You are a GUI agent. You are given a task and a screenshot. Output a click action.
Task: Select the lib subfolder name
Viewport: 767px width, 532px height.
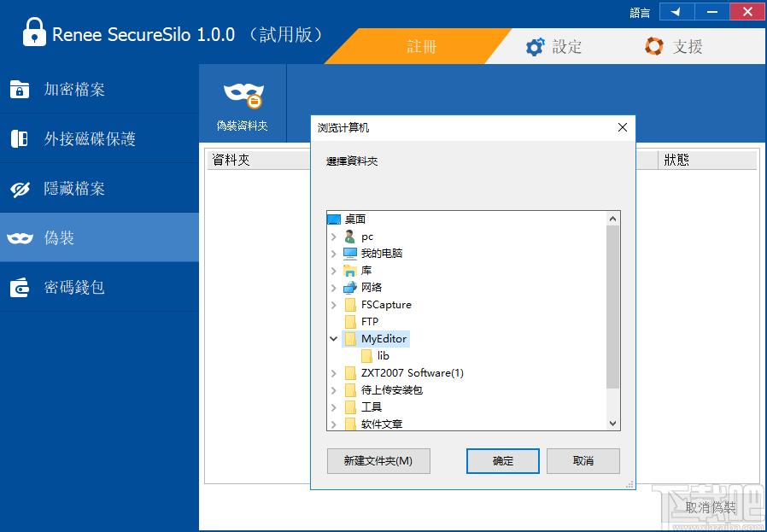(x=383, y=356)
